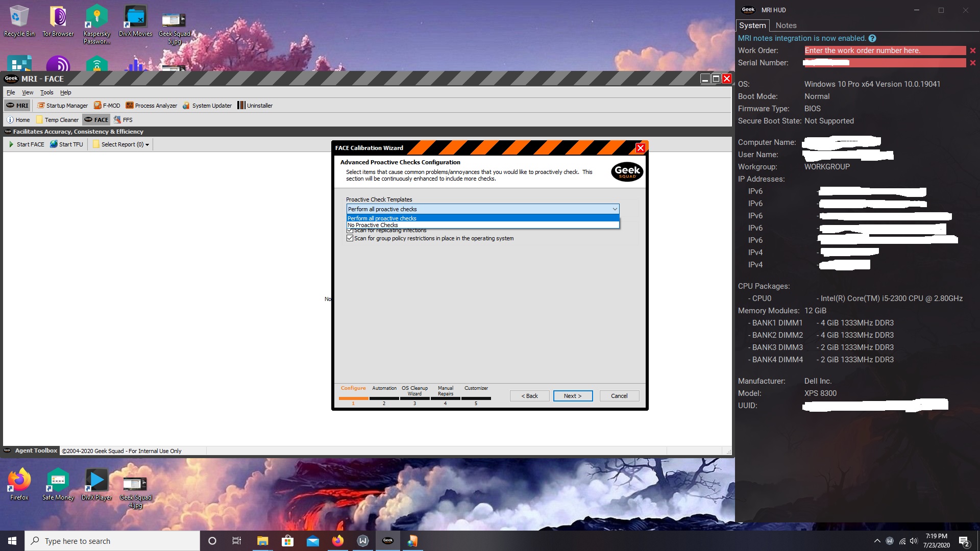The image size is (980, 551).
Task: Open the Startup Manager tool
Action: click(x=62, y=106)
